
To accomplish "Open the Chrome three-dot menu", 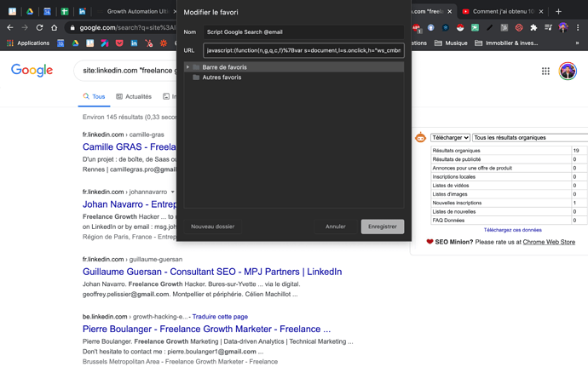I will 578,27.
